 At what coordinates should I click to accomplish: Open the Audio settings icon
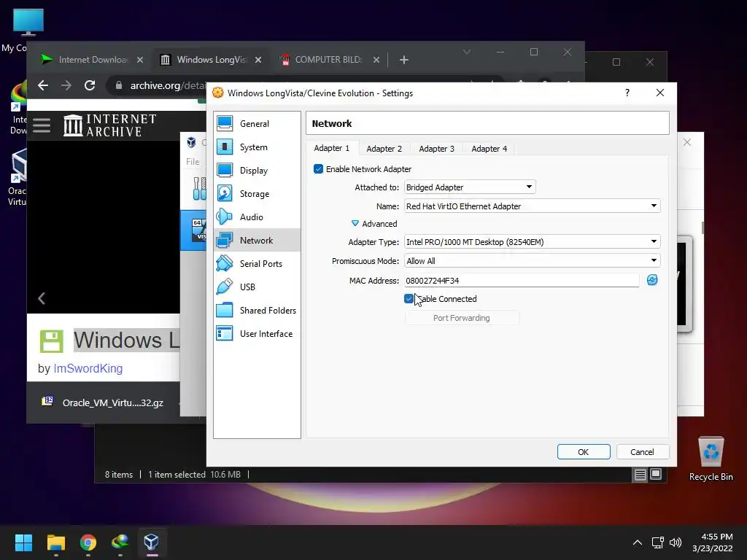(225, 217)
